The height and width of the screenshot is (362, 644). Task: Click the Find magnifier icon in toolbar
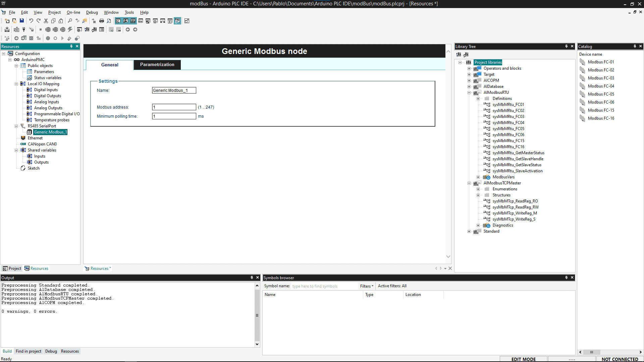point(70,21)
